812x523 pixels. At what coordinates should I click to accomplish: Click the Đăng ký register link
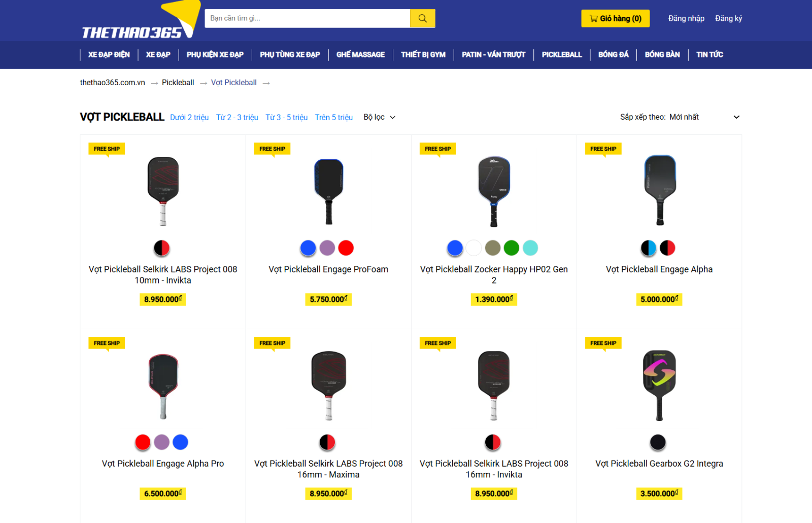coord(728,18)
